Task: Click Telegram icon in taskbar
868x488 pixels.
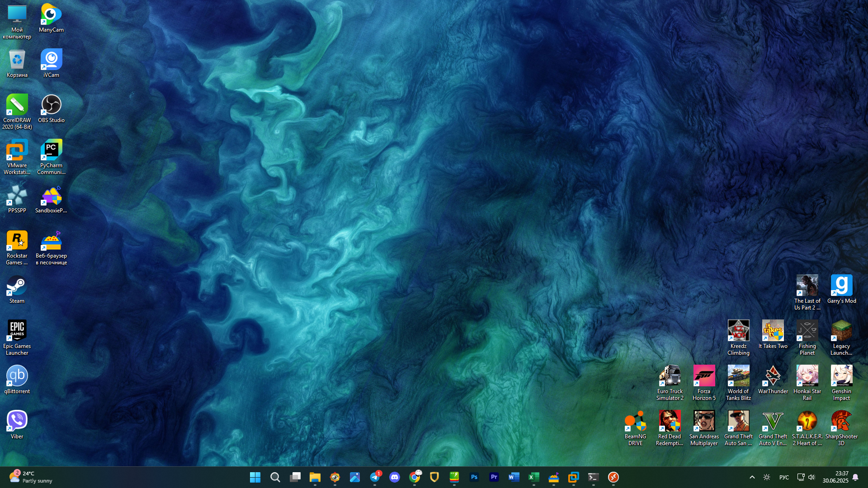Action: [x=375, y=477]
